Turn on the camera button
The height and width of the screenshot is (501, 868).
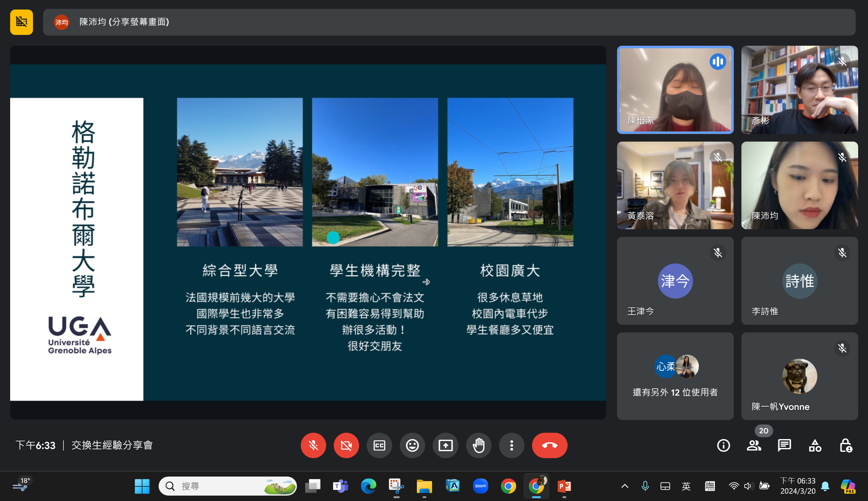pos(346,445)
